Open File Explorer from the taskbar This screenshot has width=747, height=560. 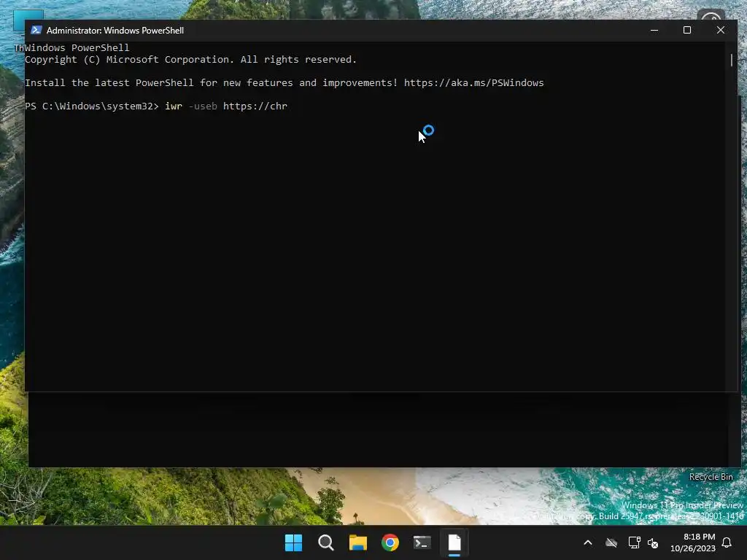[x=357, y=542]
